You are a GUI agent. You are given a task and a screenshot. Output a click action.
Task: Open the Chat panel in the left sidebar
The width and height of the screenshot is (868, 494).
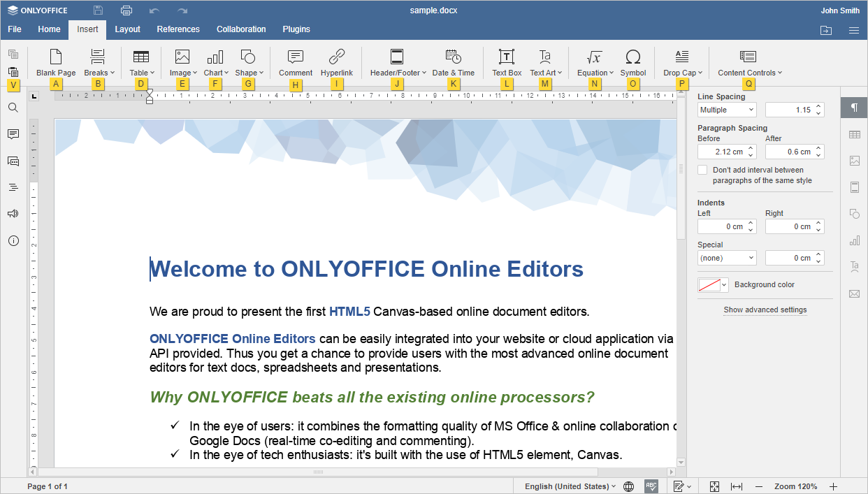tap(13, 161)
